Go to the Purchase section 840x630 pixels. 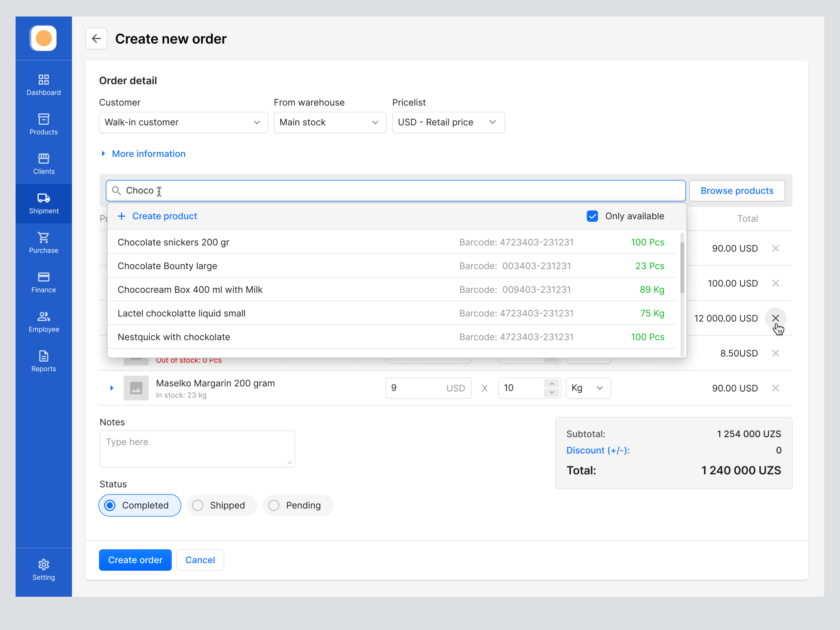click(43, 242)
